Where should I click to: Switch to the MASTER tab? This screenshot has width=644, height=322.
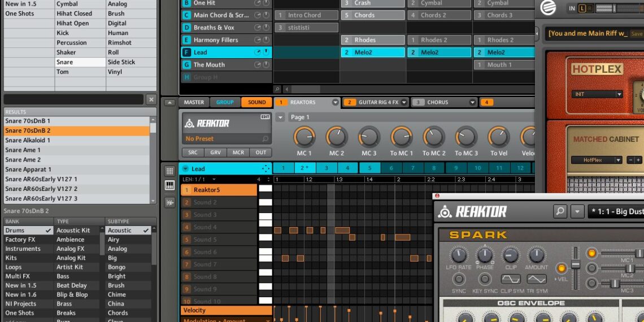pos(194,102)
